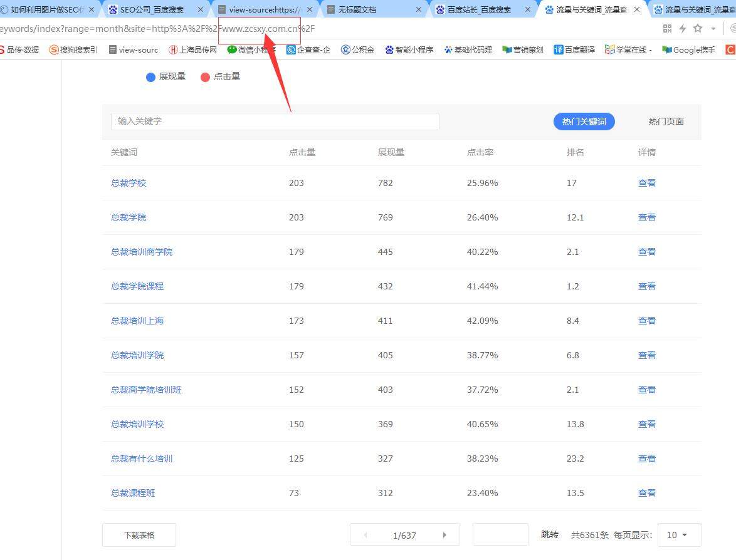View details of 总裁培训上海 via 查看
The image size is (736, 560).
646,320
